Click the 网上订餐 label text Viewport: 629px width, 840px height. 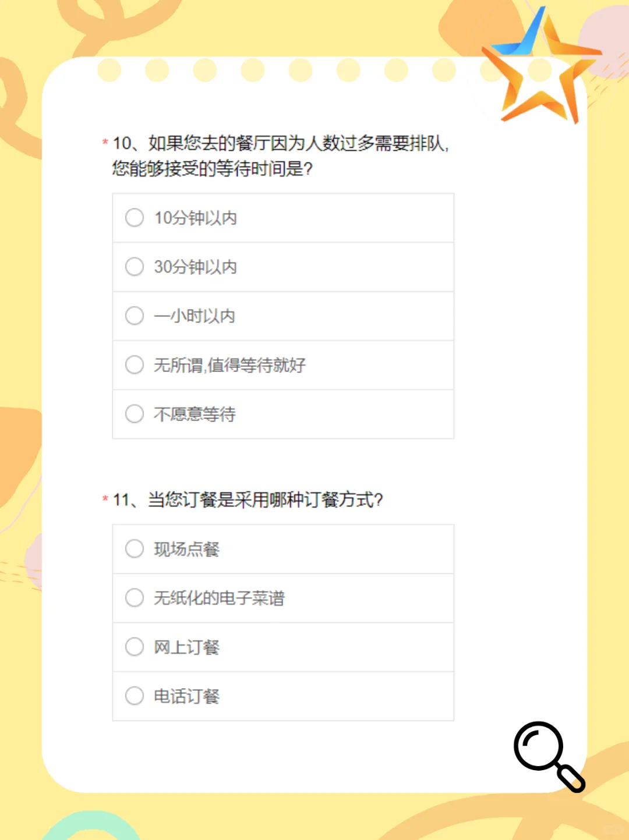pyautogui.click(x=186, y=647)
